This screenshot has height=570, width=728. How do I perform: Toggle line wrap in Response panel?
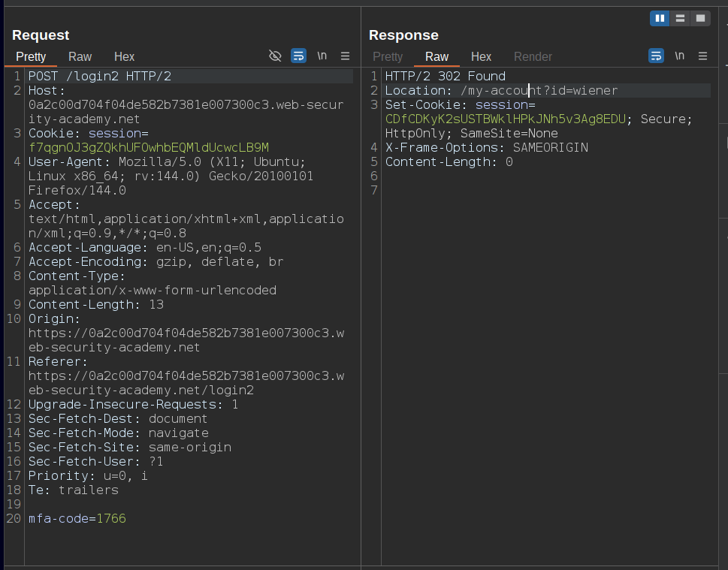point(656,56)
